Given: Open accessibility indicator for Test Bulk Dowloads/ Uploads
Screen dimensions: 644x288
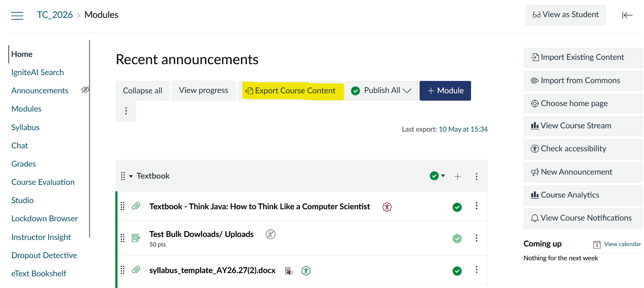Looking at the screenshot, I should [270, 234].
